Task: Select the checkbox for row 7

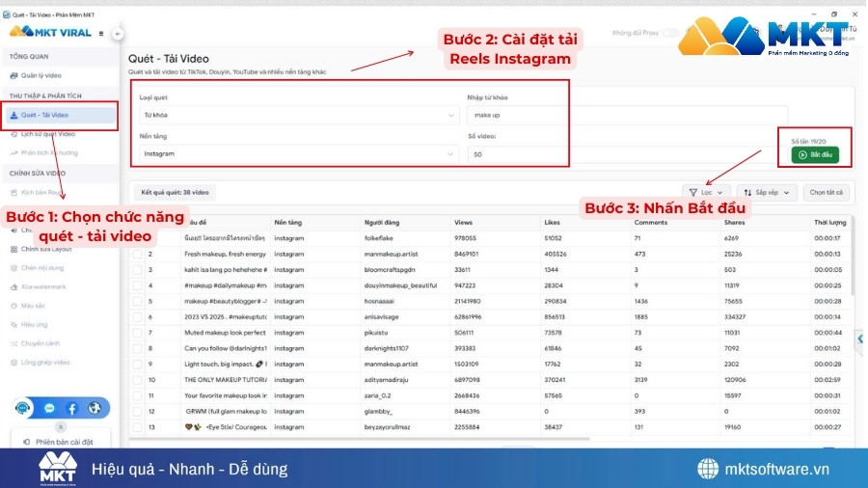Action: click(137, 333)
